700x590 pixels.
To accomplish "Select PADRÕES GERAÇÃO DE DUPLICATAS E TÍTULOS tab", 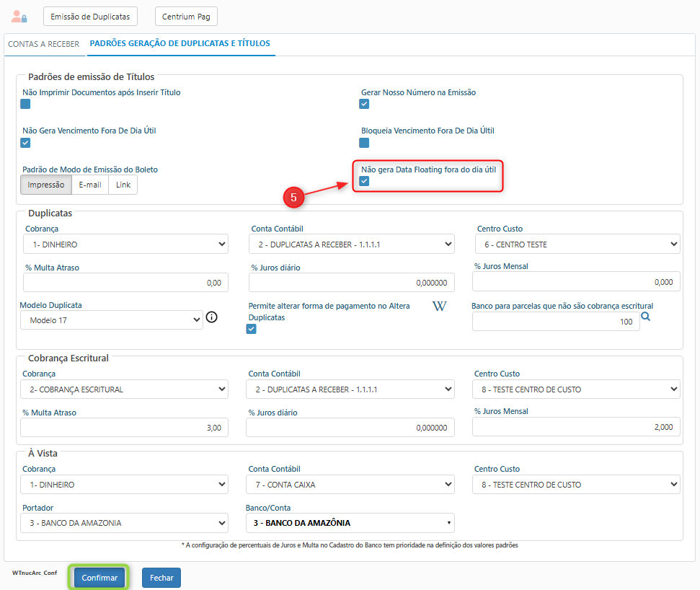I will click(x=180, y=44).
